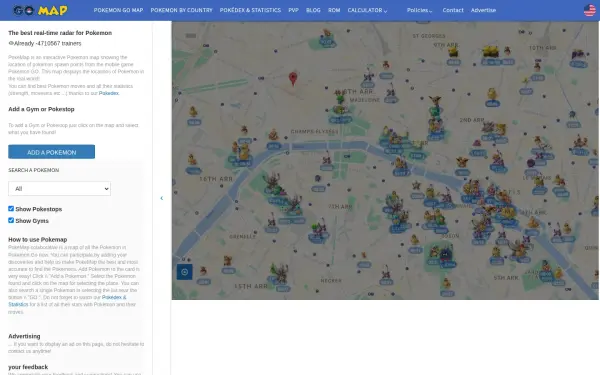Select the orange Pokemon marker directly above the 15TH ARR label
Image resolution: width=600 pixels, height=375 pixels.
(x=228, y=261)
